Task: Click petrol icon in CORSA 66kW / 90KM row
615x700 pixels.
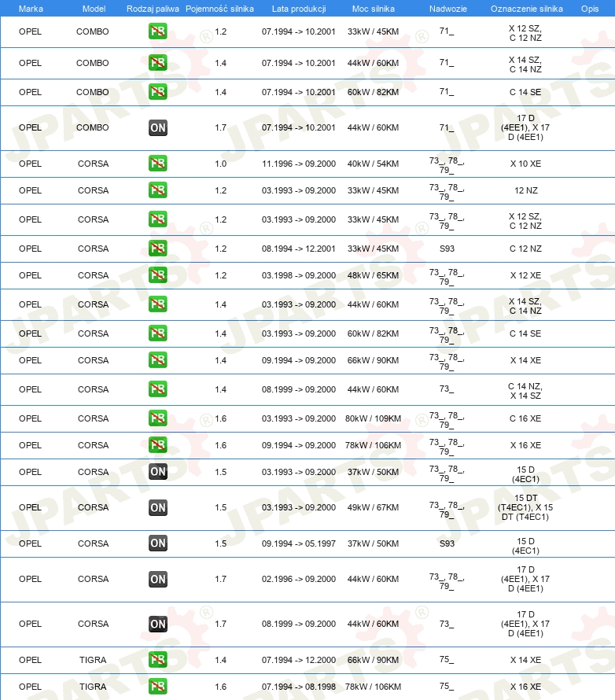Action: (157, 359)
